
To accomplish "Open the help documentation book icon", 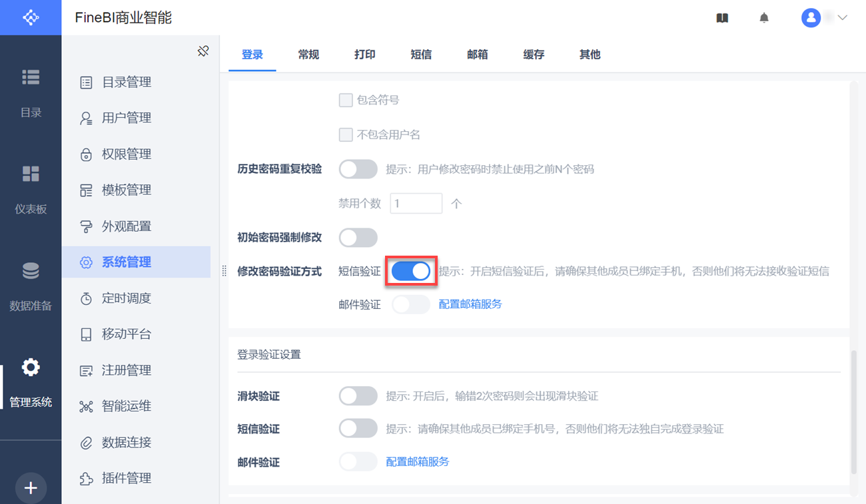I will click(x=722, y=18).
